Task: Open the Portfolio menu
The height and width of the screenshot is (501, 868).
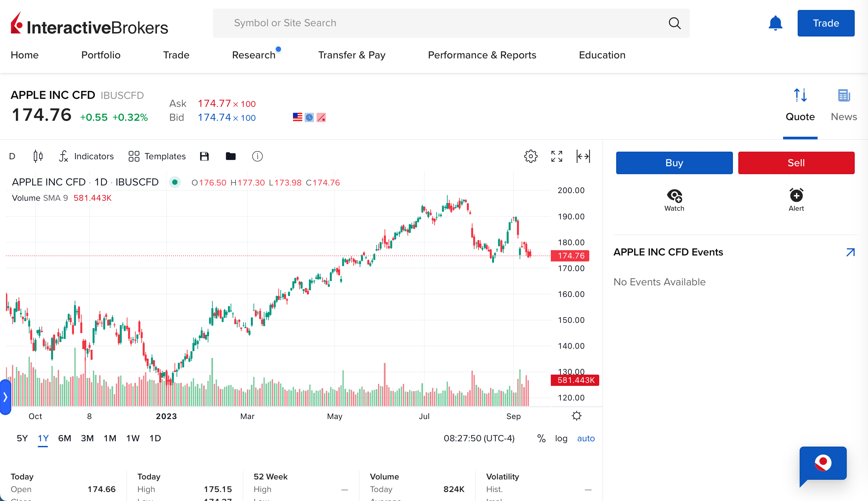Action: pyautogui.click(x=101, y=55)
